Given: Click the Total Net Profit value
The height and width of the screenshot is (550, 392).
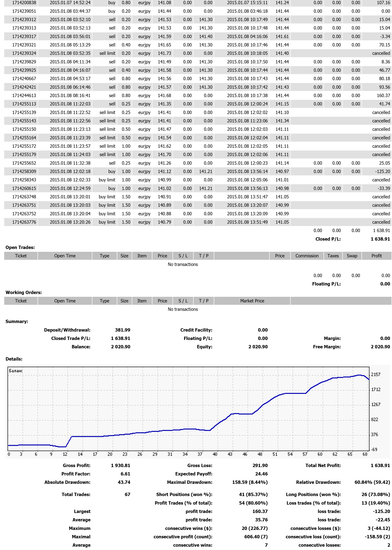Looking at the screenshot, I should 380,465.
